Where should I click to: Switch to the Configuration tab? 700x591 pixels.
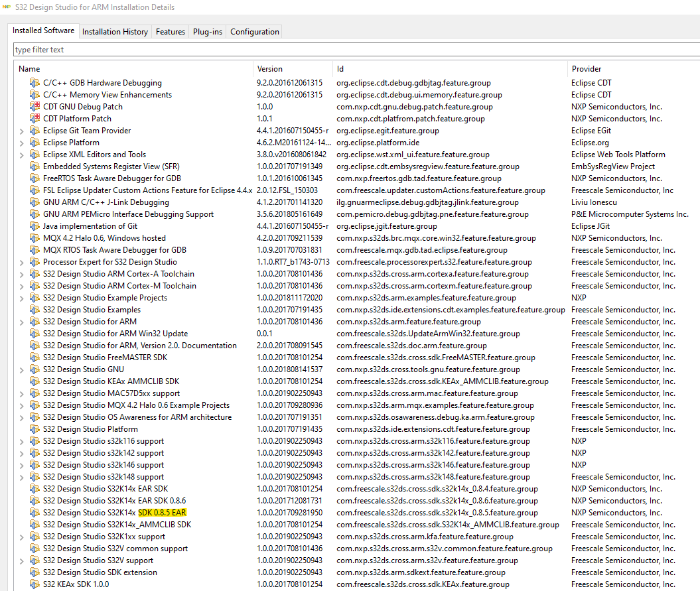[x=255, y=31]
